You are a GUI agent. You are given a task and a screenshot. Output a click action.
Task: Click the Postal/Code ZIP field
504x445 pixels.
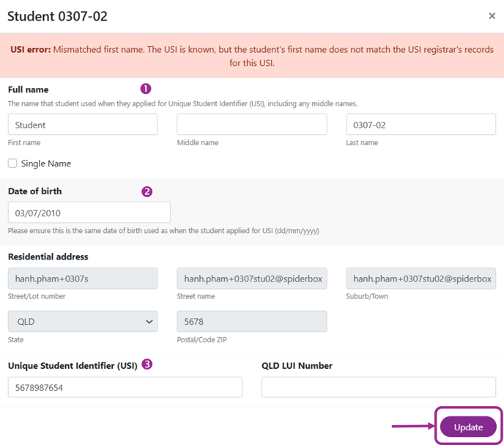click(x=252, y=321)
